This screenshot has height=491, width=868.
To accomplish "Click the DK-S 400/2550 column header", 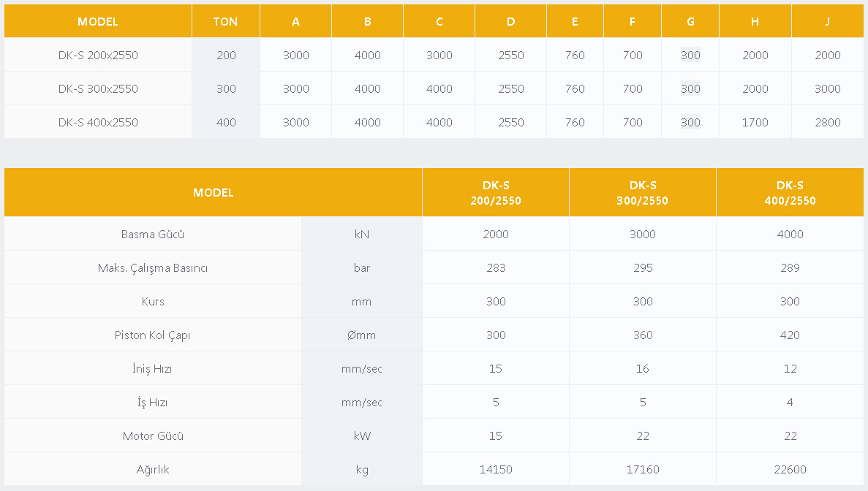I will (x=790, y=193).
